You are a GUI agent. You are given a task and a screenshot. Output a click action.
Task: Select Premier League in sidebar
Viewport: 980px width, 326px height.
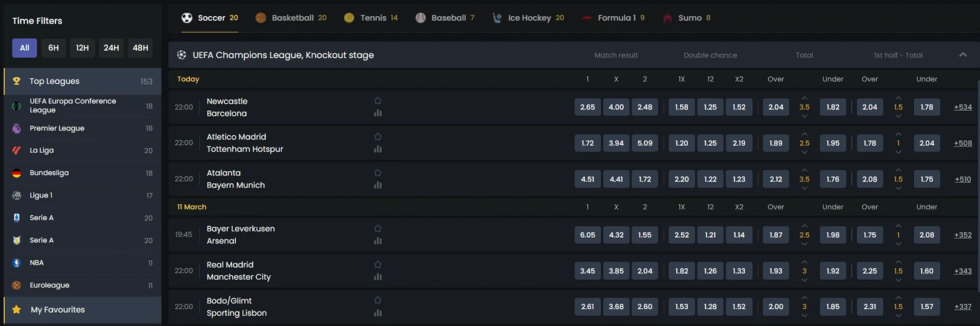(x=82, y=128)
